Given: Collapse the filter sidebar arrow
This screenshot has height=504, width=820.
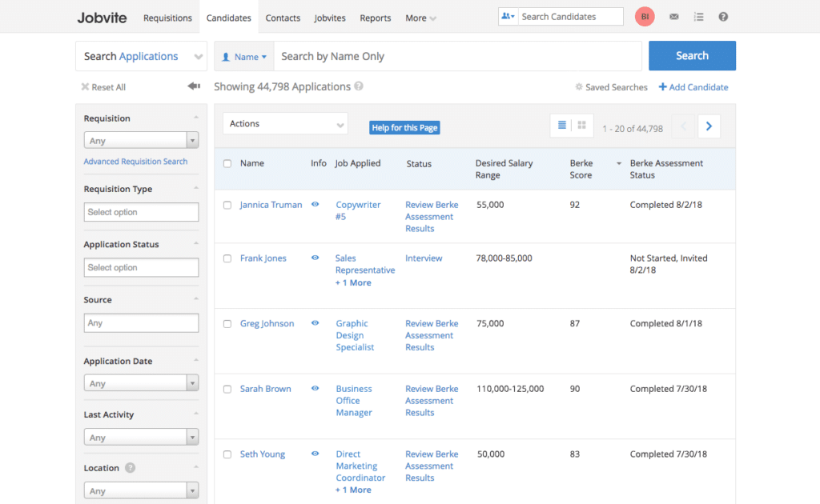Looking at the screenshot, I should tap(193, 86).
